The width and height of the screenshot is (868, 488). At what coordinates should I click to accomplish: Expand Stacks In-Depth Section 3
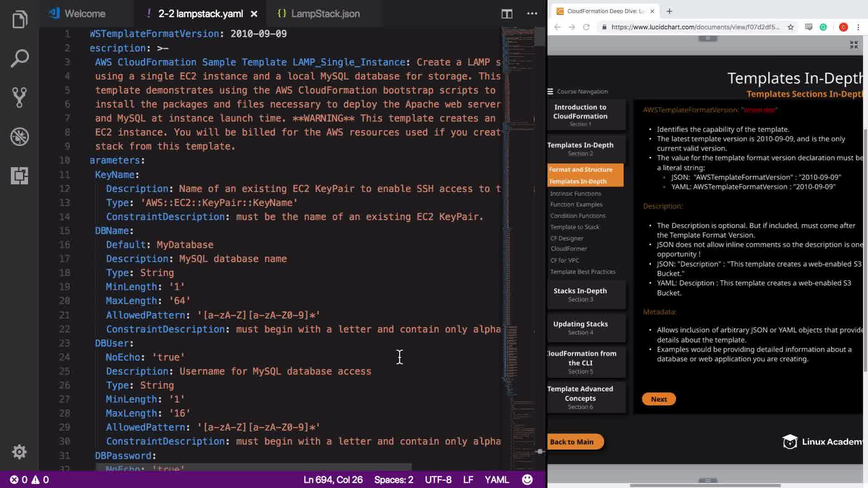coord(580,295)
